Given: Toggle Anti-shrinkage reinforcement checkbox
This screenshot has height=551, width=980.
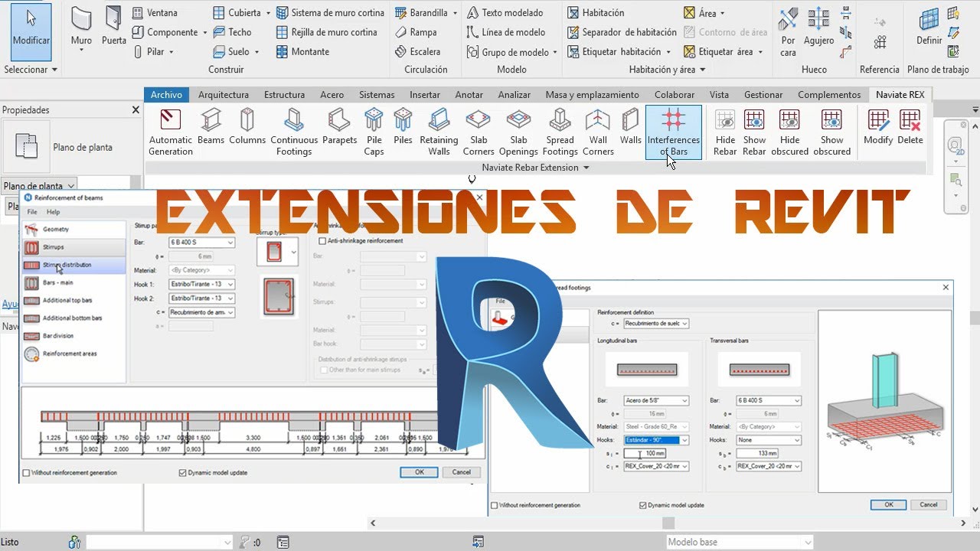Looking at the screenshot, I should point(322,241).
